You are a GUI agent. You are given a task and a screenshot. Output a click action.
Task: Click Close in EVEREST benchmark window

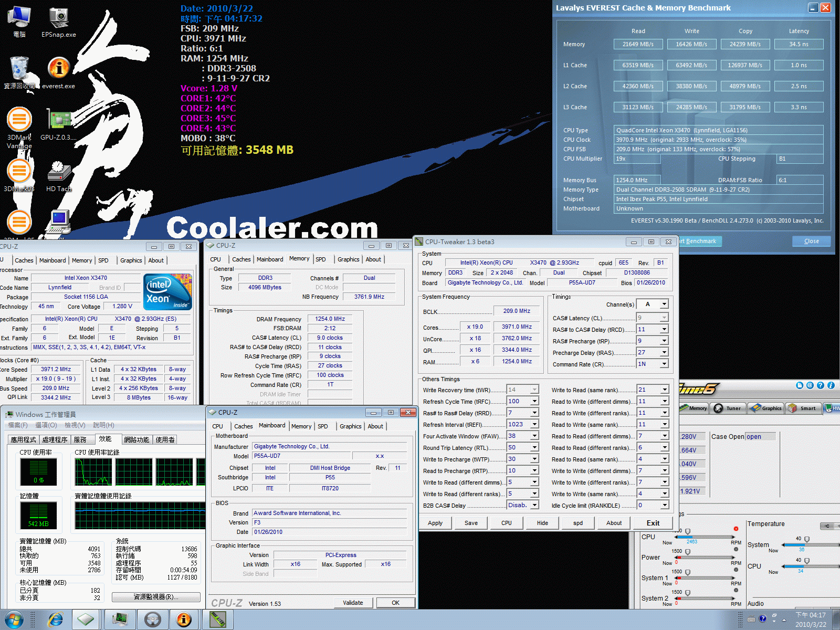(811, 241)
